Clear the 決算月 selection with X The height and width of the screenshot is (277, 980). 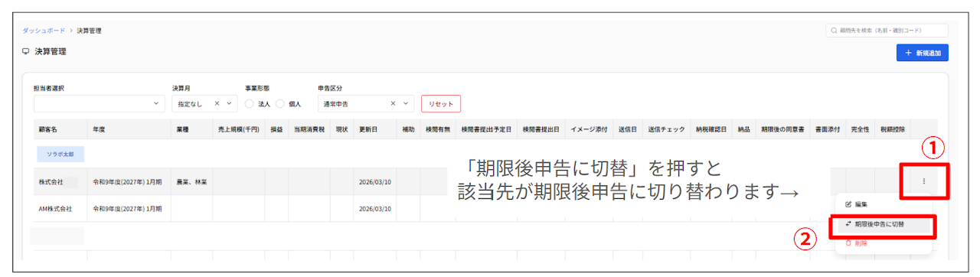click(217, 103)
